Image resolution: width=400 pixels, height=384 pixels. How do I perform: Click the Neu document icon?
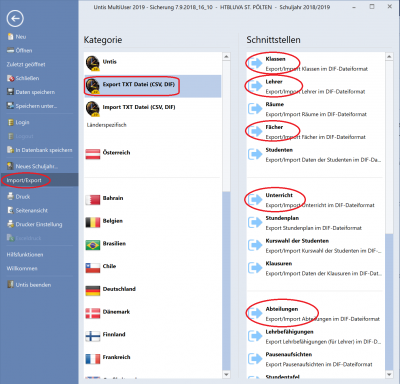[x=10, y=37]
